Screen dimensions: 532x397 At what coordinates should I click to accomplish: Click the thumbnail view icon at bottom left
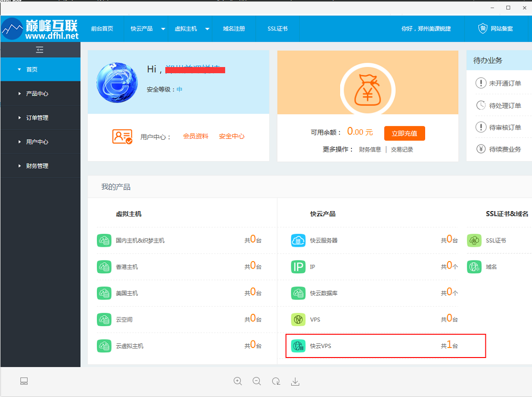pos(24,381)
